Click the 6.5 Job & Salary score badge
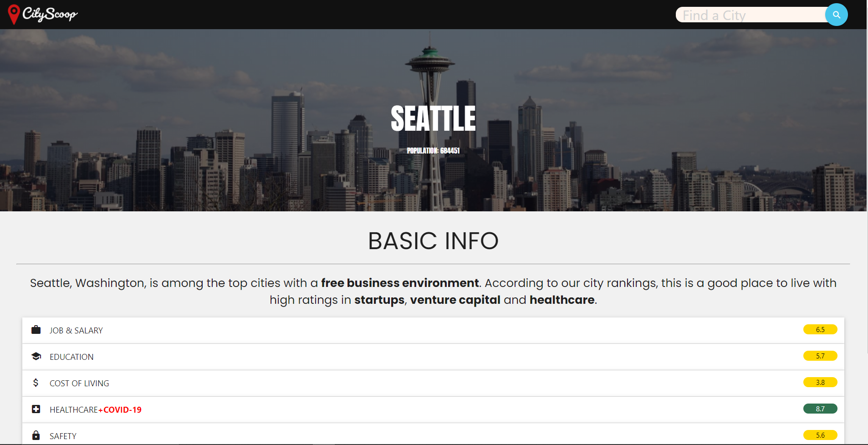Viewport: 868px width, 445px height. point(820,329)
